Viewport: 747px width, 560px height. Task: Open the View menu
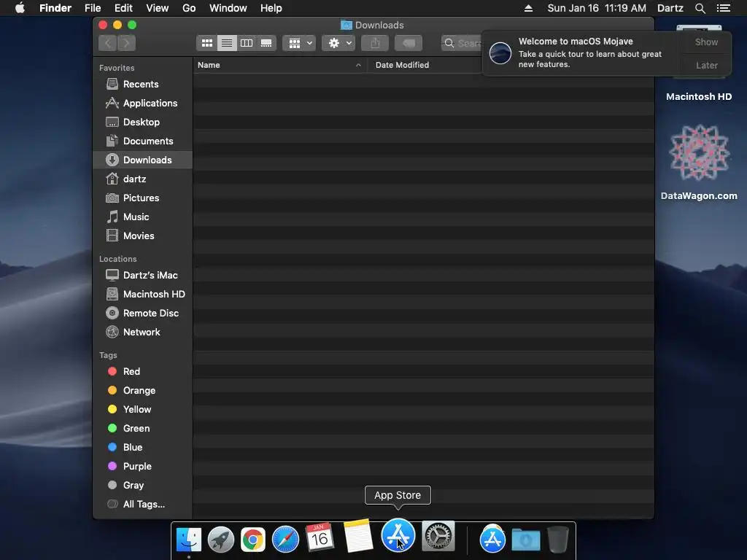point(158,8)
